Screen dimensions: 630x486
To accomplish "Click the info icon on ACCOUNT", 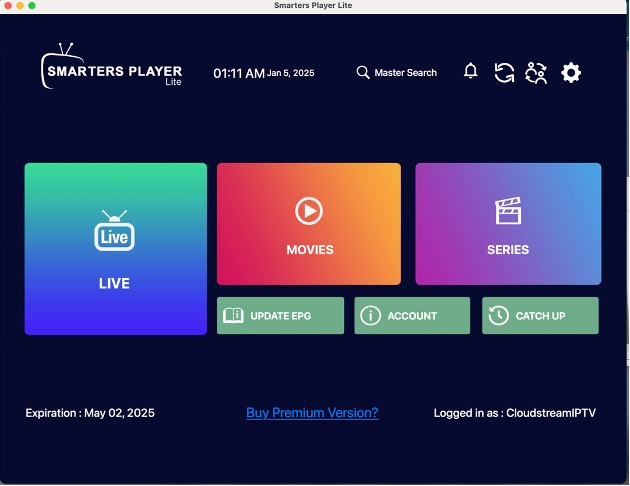I will click(x=370, y=315).
